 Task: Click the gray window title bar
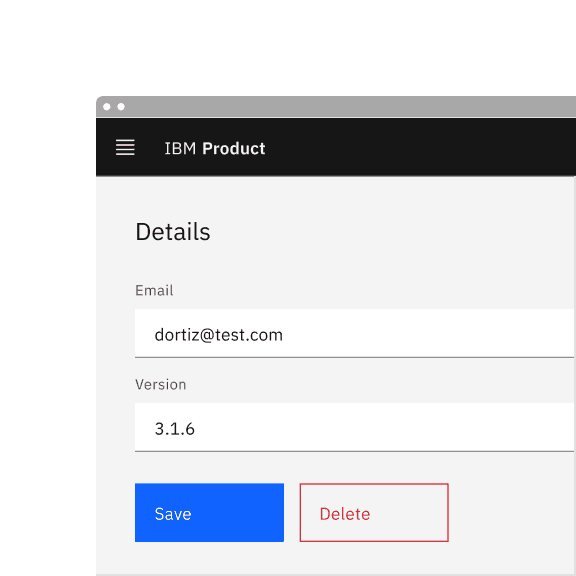click(349, 107)
